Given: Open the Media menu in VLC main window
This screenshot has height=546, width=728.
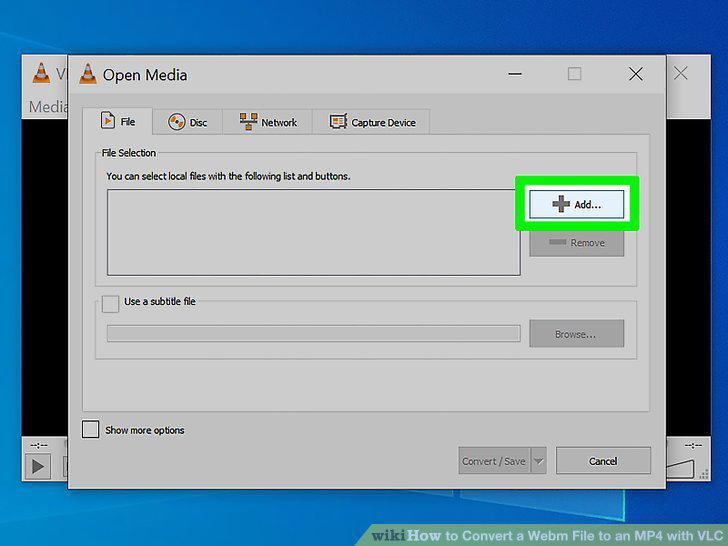Looking at the screenshot, I should pyautogui.click(x=48, y=107).
